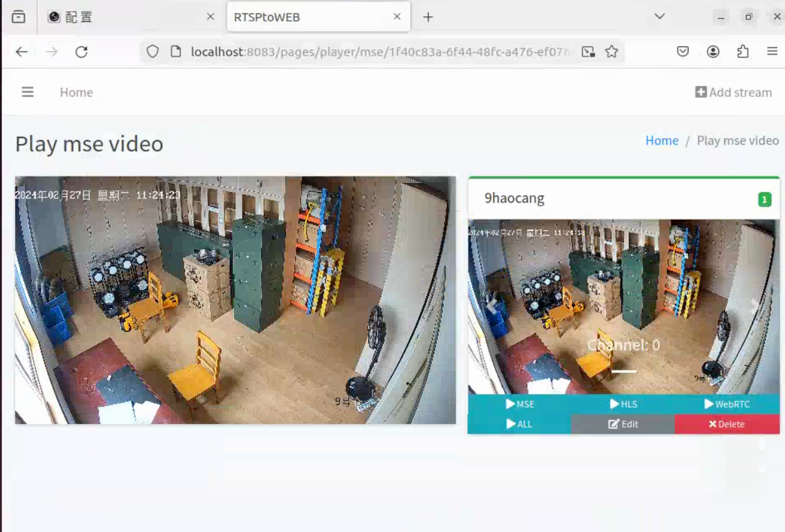Open Home link in breadcrumb
Viewport: 785px width, 532px height.
click(661, 141)
